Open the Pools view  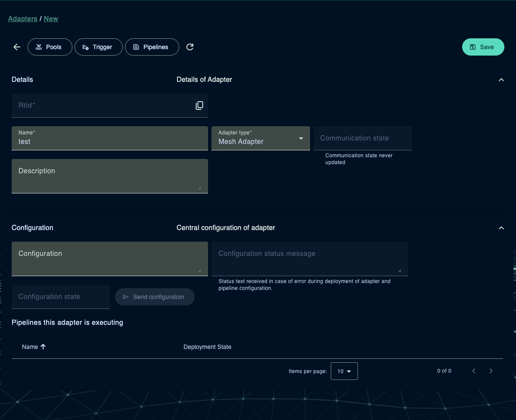[x=50, y=47]
